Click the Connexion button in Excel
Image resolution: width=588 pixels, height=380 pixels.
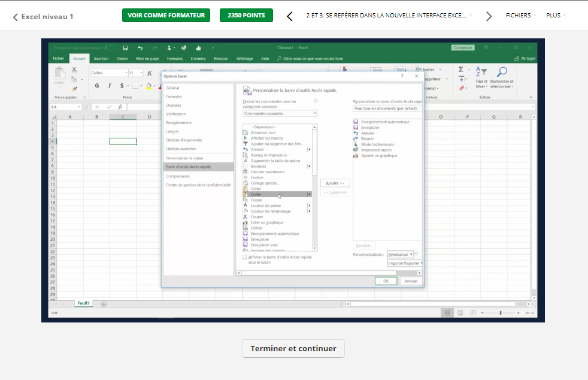(463, 48)
